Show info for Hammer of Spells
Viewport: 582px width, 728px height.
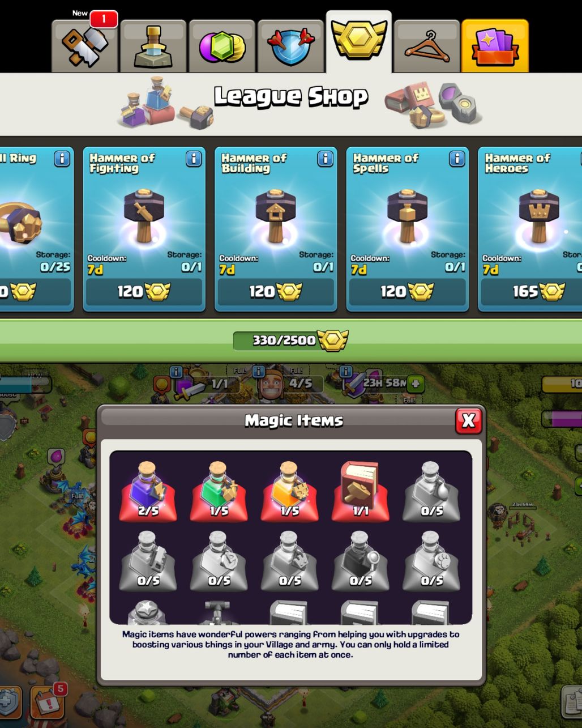point(457,159)
